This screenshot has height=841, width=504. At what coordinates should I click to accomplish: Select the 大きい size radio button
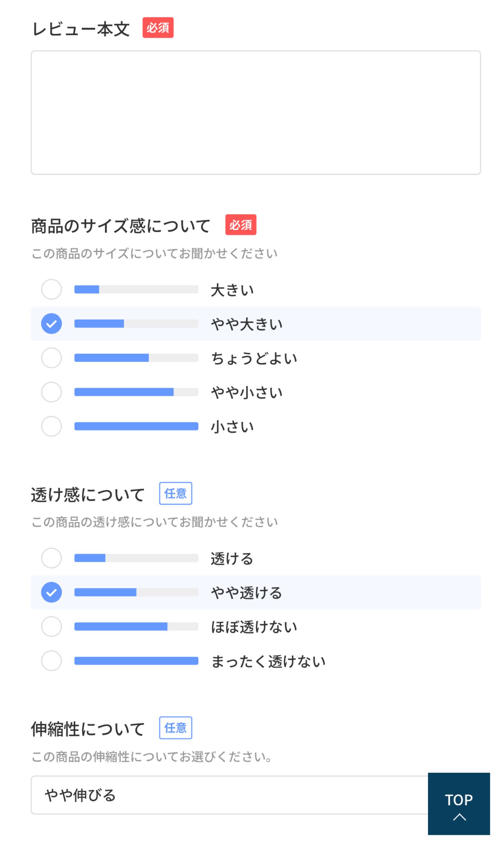point(51,289)
